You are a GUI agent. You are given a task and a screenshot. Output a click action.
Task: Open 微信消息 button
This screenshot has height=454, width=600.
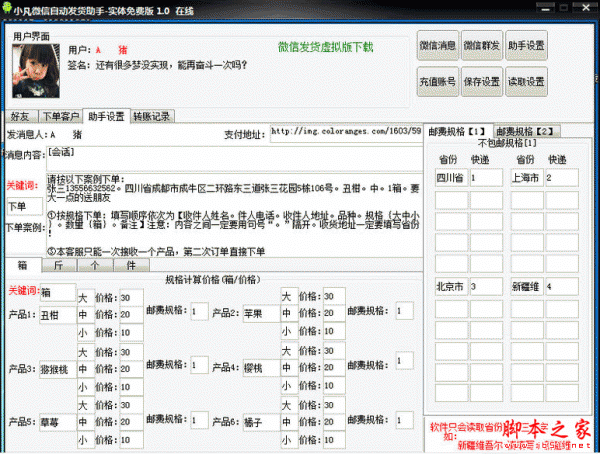tap(438, 46)
